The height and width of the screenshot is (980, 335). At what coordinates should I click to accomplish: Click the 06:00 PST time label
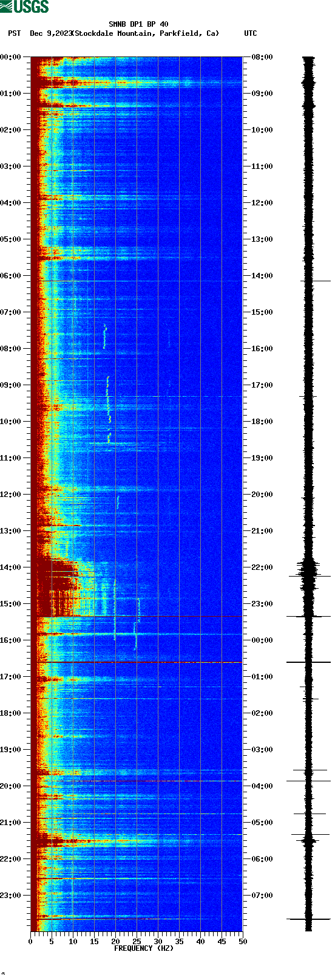point(11,276)
